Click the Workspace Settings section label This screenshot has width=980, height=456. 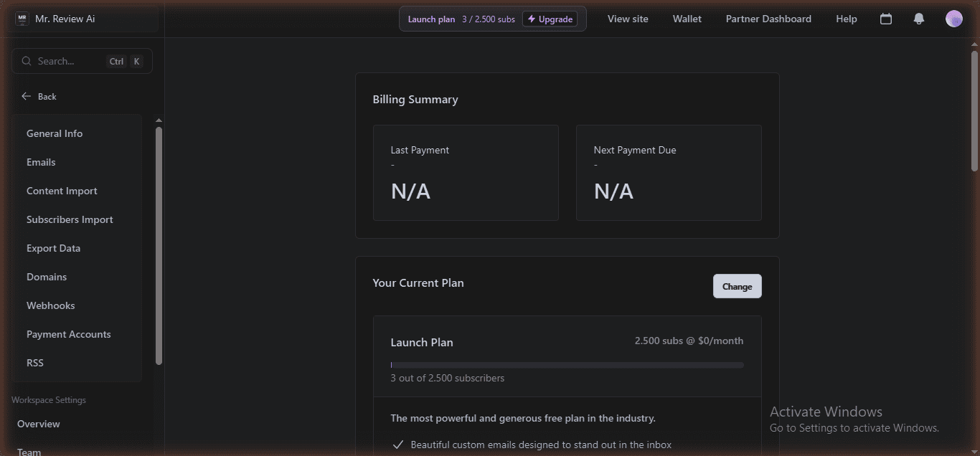[49, 400]
